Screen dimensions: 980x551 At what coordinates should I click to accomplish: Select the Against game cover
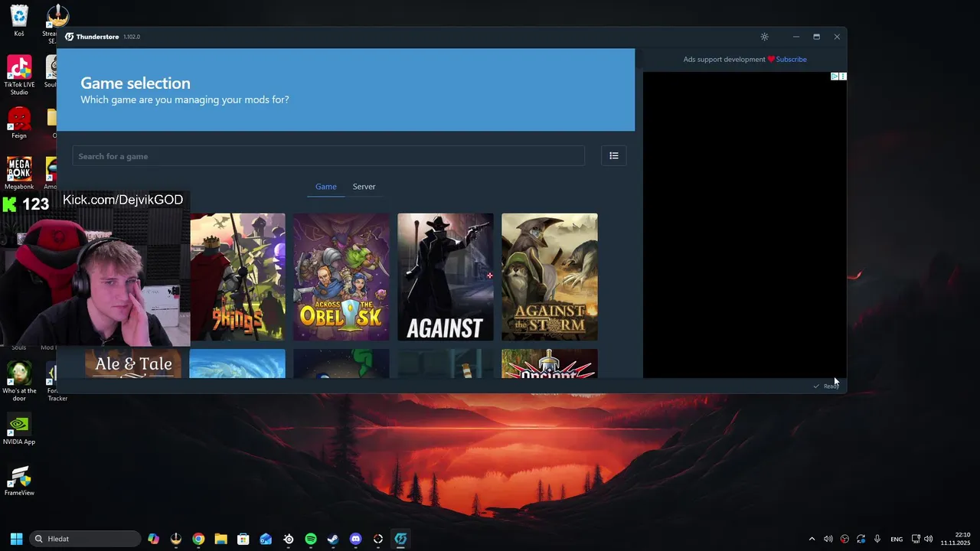(446, 277)
